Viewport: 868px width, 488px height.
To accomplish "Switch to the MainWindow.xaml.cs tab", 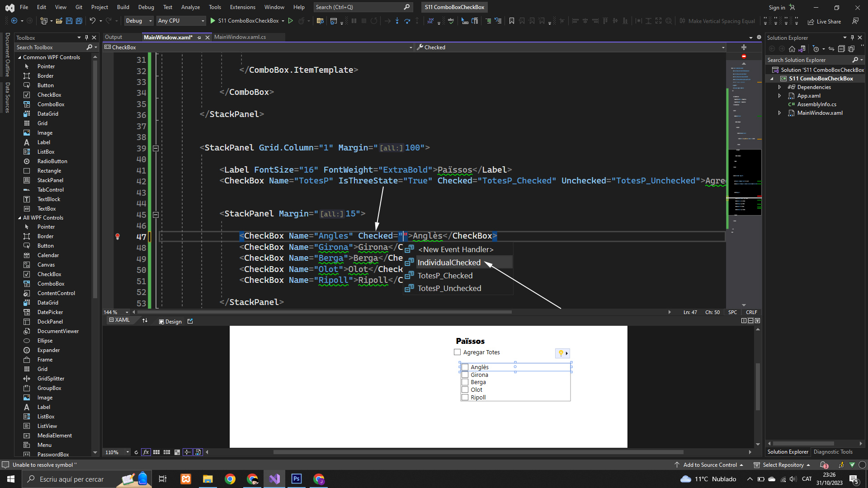I will tap(240, 37).
